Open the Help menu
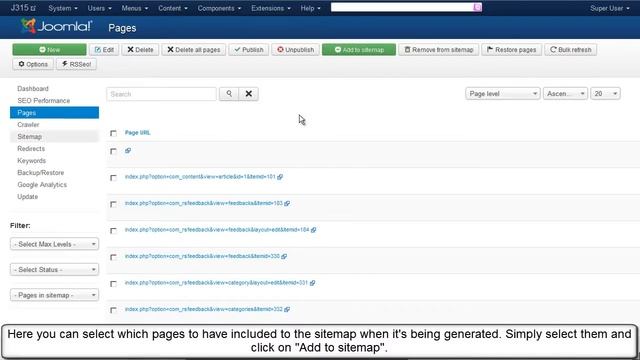This screenshot has width=640, height=360. [311, 8]
